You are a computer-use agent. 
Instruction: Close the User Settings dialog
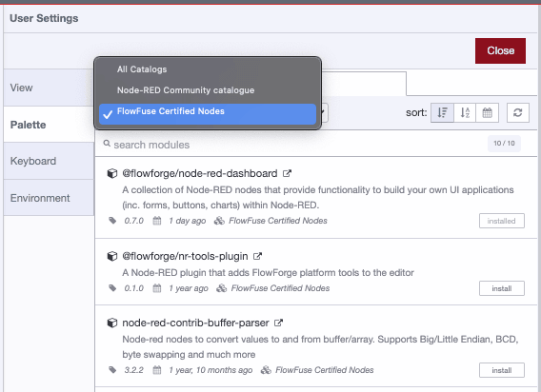[x=500, y=50]
